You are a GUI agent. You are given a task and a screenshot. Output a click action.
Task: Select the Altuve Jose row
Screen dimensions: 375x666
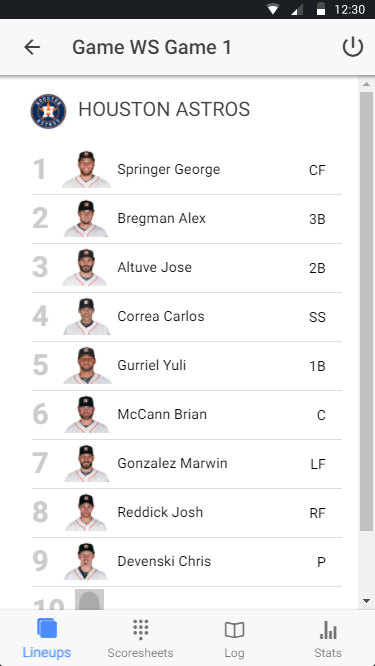[187, 268]
